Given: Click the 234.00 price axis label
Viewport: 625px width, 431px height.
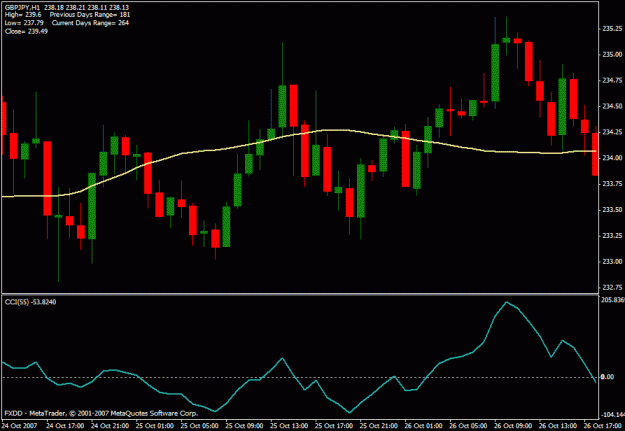Looking at the screenshot, I should pos(612,158).
